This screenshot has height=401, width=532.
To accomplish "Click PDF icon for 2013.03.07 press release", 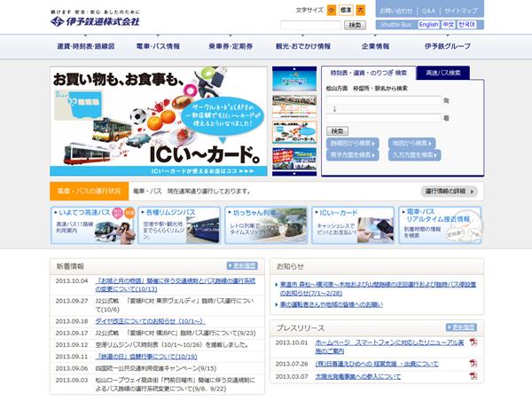I will pyautogui.click(x=473, y=376).
